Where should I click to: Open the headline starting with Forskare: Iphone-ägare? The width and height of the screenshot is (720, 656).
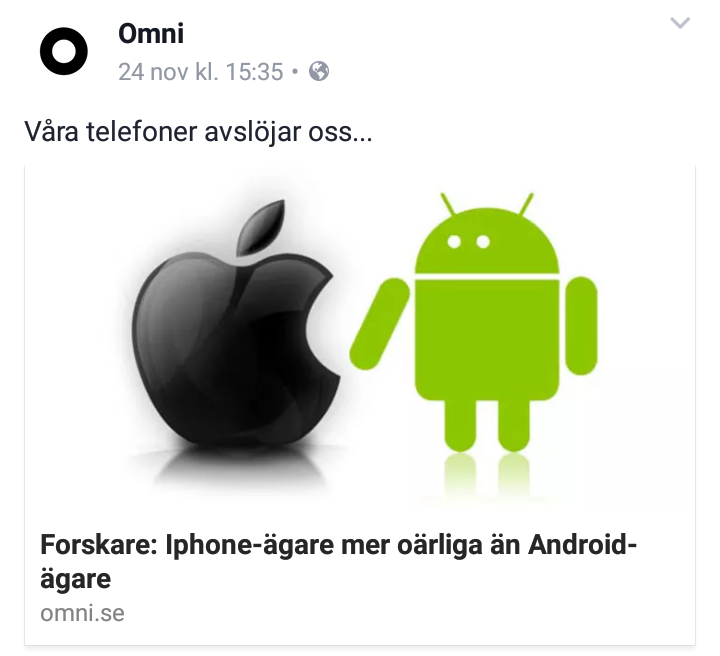(338, 561)
